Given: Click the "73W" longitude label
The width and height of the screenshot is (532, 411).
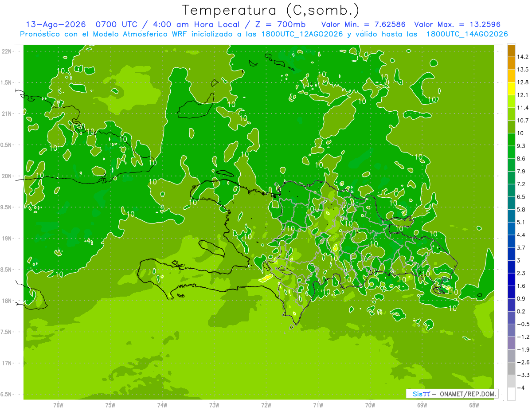Looking at the screenshot, I should pos(214,405).
